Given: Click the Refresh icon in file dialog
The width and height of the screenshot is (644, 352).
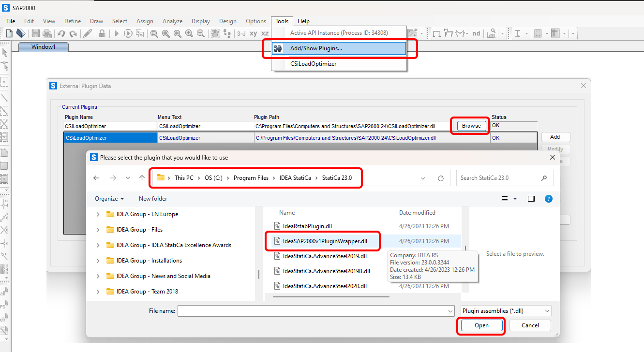Looking at the screenshot, I should (x=440, y=178).
